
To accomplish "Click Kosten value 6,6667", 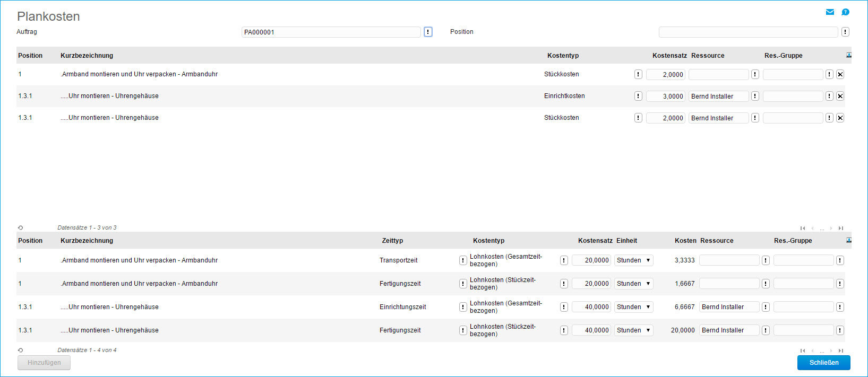I will click(x=685, y=307).
